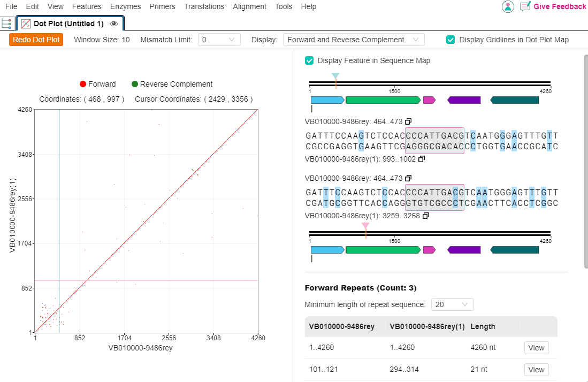Open Minimum length of repeat sequence dropdown
Screen dimensions: 588x382
click(452, 304)
